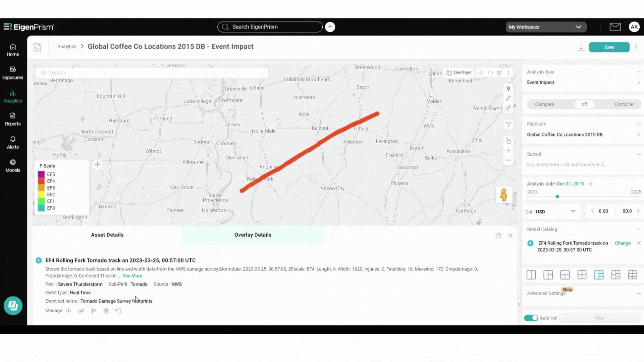Expand the Analysis type plus
Image resolution: width=644 pixels, height=362 pixels.
[639, 72]
